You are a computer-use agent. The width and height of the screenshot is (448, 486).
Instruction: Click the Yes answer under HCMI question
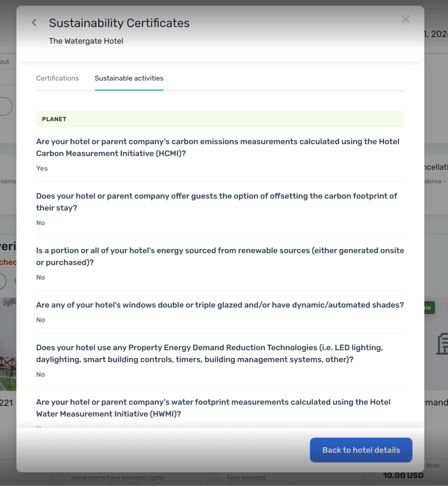[x=42, y=169]
